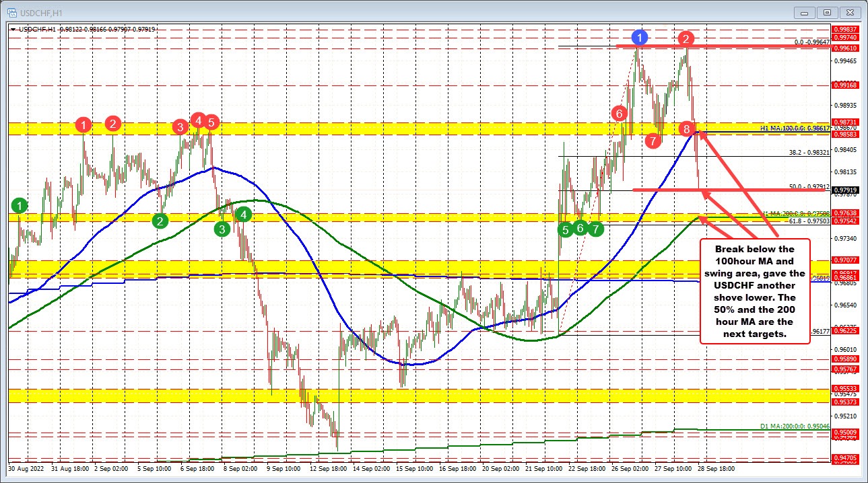Minimize the USDCHF,H1 chart window
Image resolution: width=868 pixels, height=483 pixels.
pyautogui.click(x=804, y=11)
